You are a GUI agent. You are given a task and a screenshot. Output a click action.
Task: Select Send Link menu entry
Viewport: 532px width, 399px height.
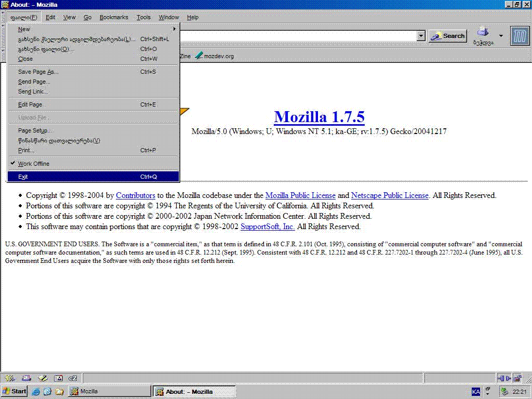click(94, 91)
